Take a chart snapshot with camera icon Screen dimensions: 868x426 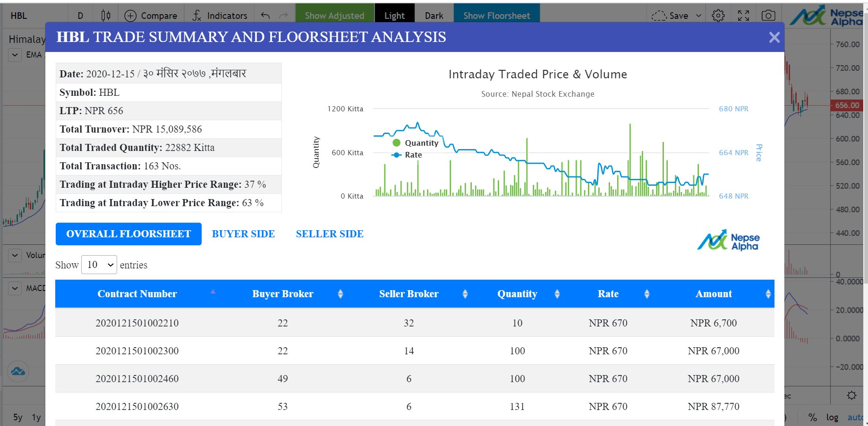[768, 16]
